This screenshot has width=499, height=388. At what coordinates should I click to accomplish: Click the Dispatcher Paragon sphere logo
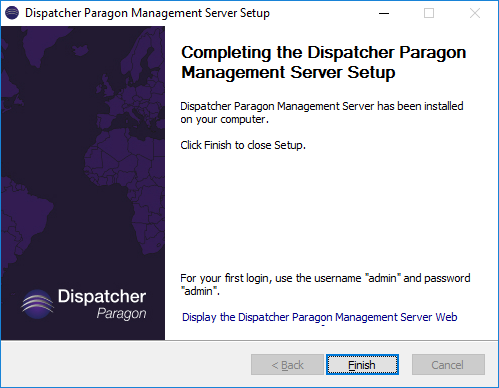coord(37,304)
